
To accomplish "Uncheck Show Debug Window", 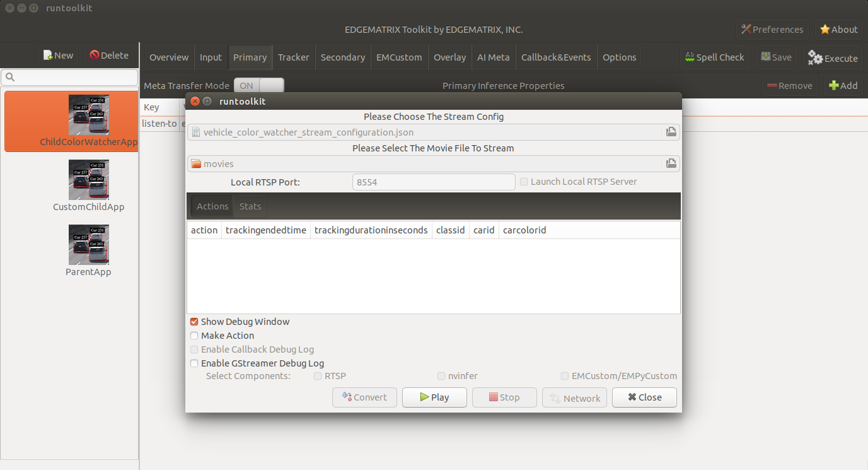I will [x=194, y=322].
